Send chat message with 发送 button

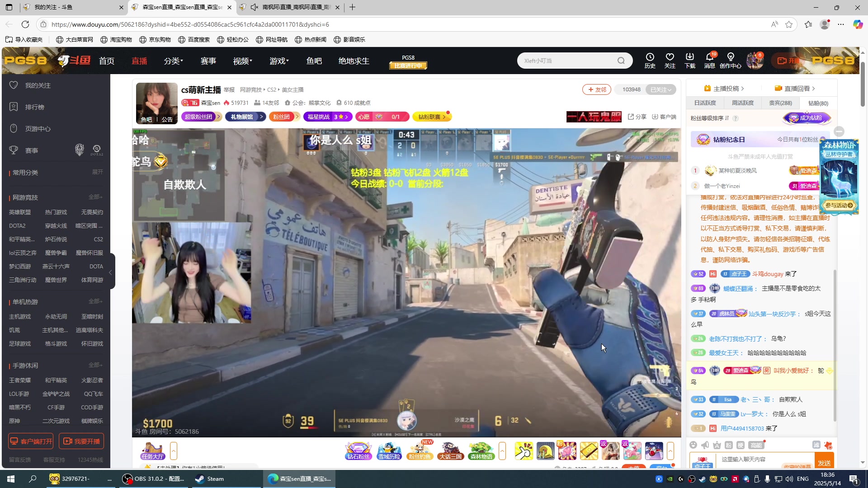[825, 461]
